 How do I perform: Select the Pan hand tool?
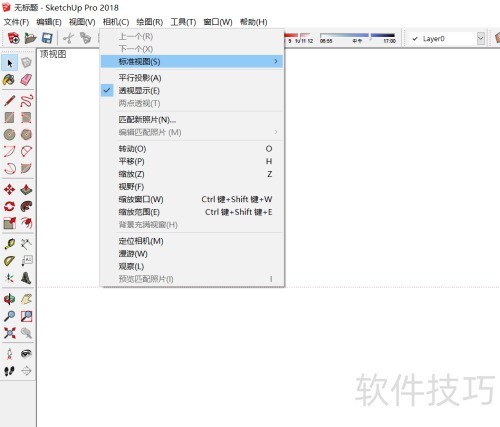(x=26, y=299)
